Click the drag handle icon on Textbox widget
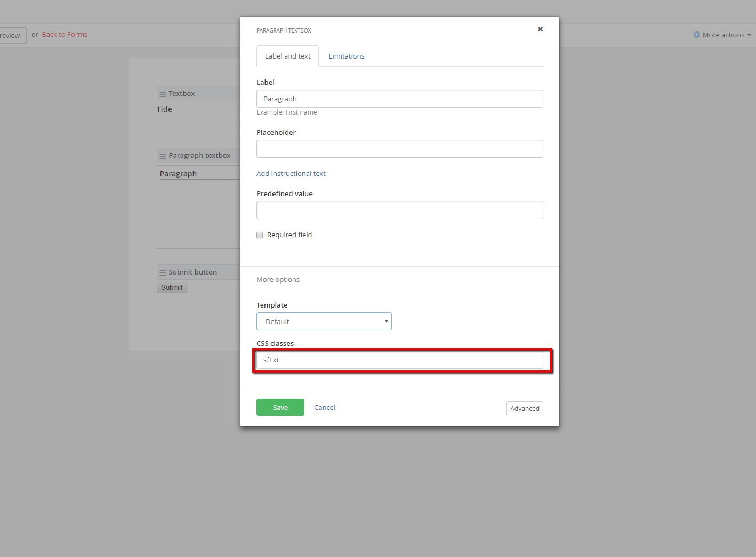This screenshot has width=756, height=557. click(x=163, y=93)
